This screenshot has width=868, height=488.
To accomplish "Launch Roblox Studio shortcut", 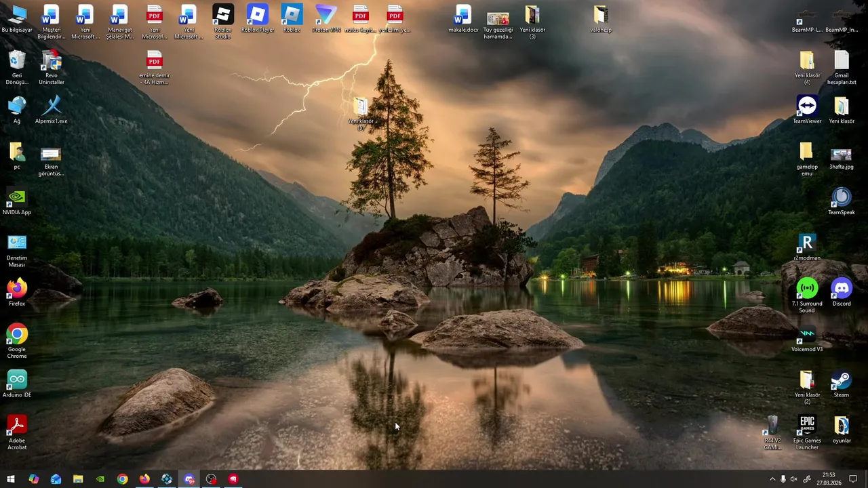I will click(x=223, y=22).
